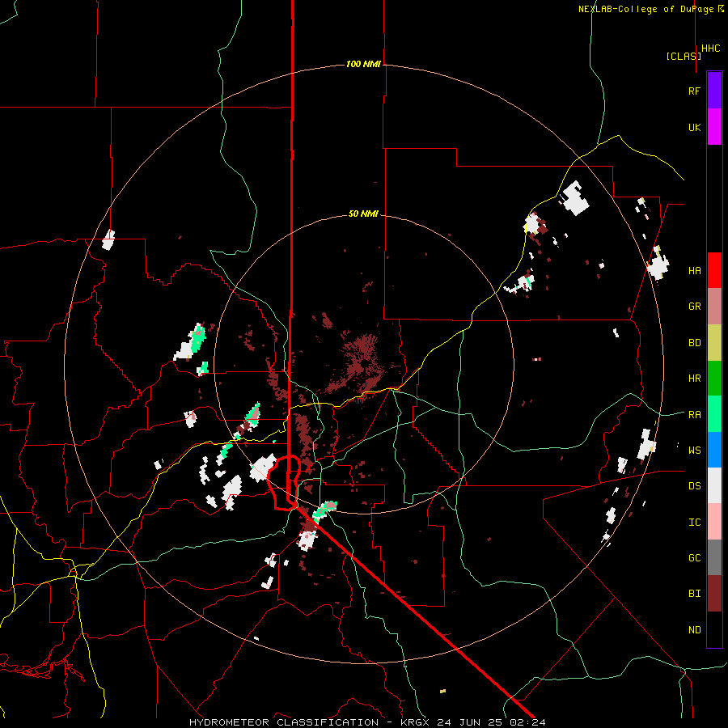Click the RF purple legend swatch
Viewport: 728px width, 728px height.
tap(714, 91)
